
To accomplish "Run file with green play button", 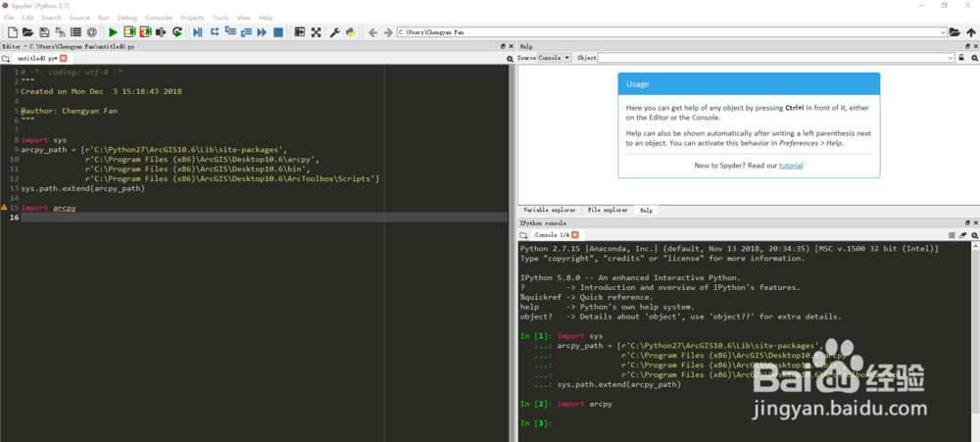I will (x=113, y=32).
